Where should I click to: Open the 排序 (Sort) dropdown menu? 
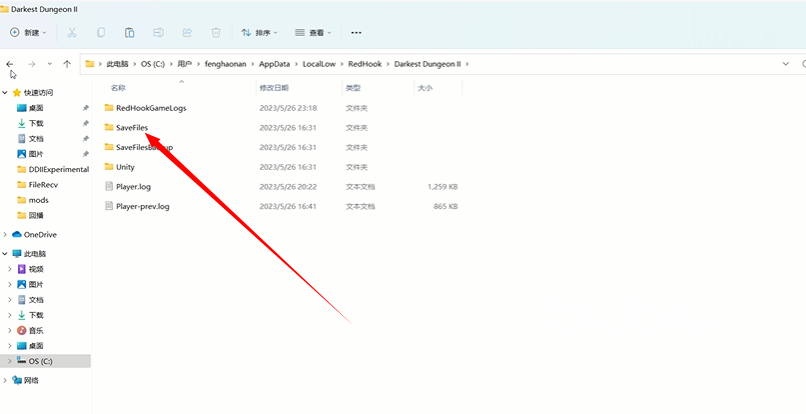point(258,33)
